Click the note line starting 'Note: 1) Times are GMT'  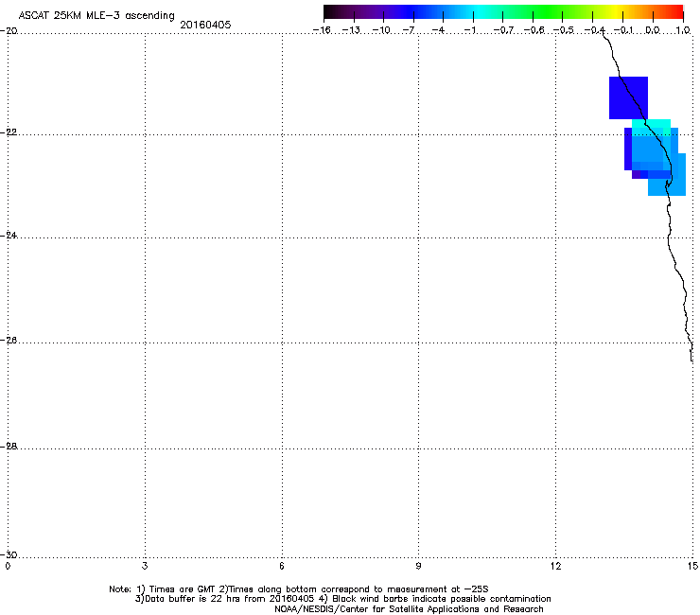[x=299, y=589]
